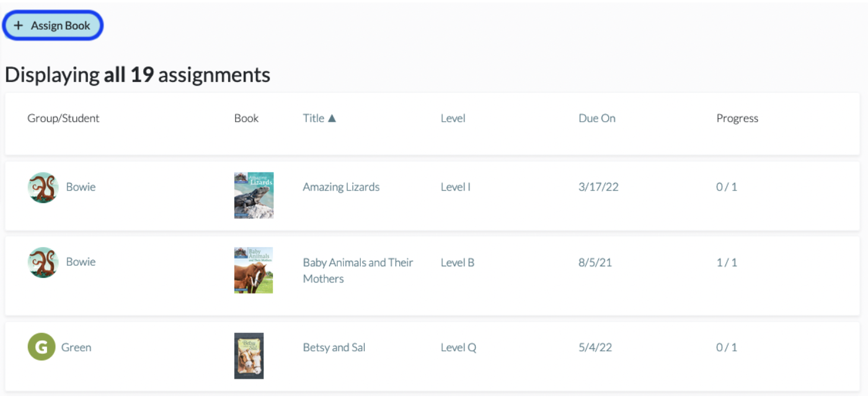The height and width of the screenshot is (401, 868).
Task: Click the Due On column header
Action: coord(597,118)
